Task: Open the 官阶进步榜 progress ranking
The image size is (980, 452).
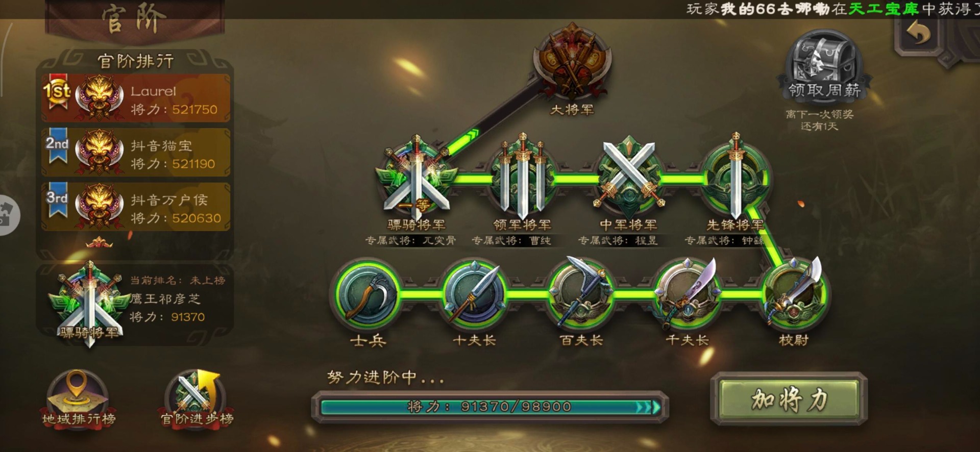Action: (197, 399)
